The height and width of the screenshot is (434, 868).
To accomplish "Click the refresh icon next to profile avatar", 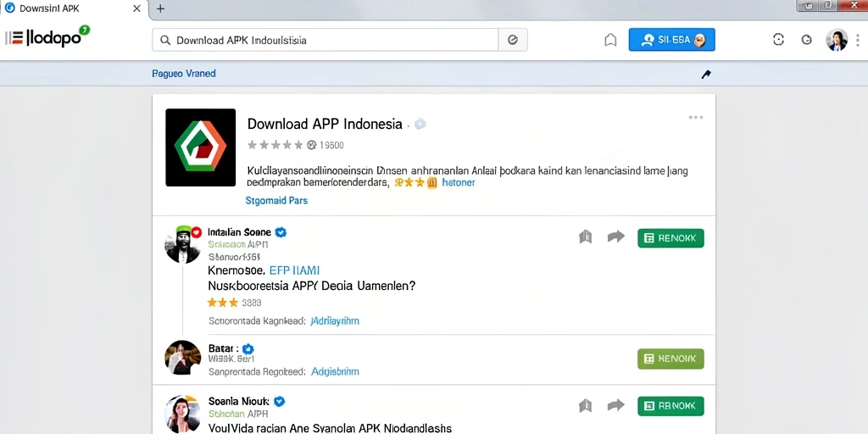I will [807, 39].
